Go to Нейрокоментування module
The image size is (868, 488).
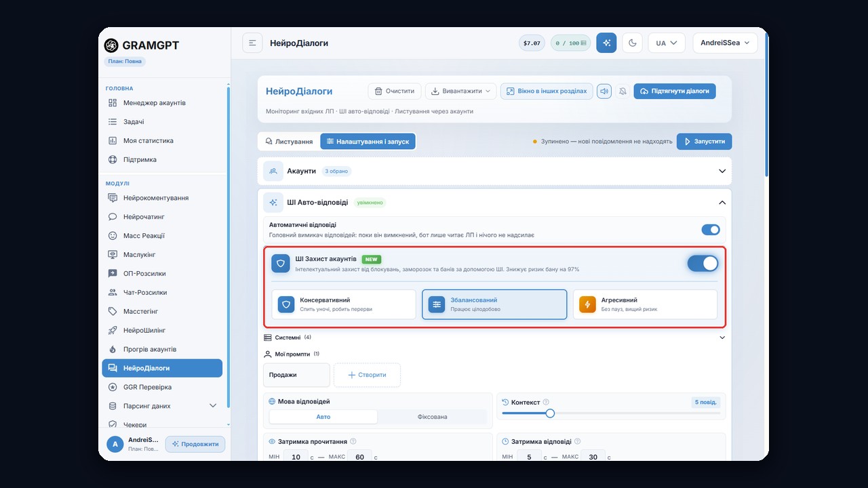163,198
